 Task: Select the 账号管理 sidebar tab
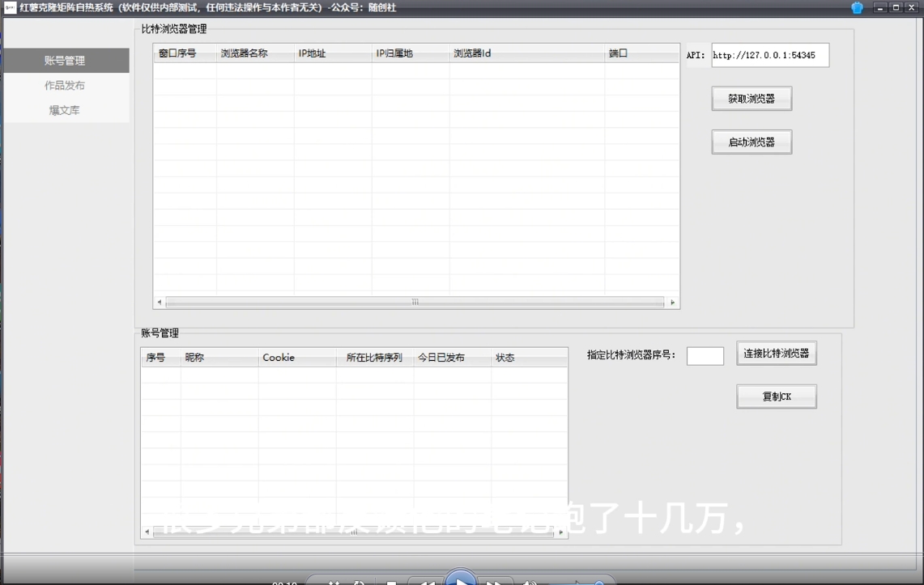pyautogui.click(x=65, y=61)
